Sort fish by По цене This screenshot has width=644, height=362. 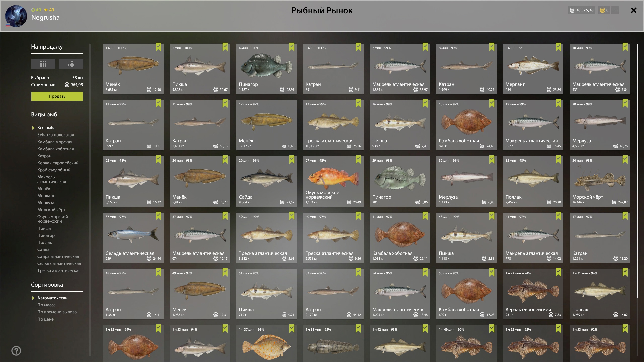pyautogui.click(x=46, y=319)
